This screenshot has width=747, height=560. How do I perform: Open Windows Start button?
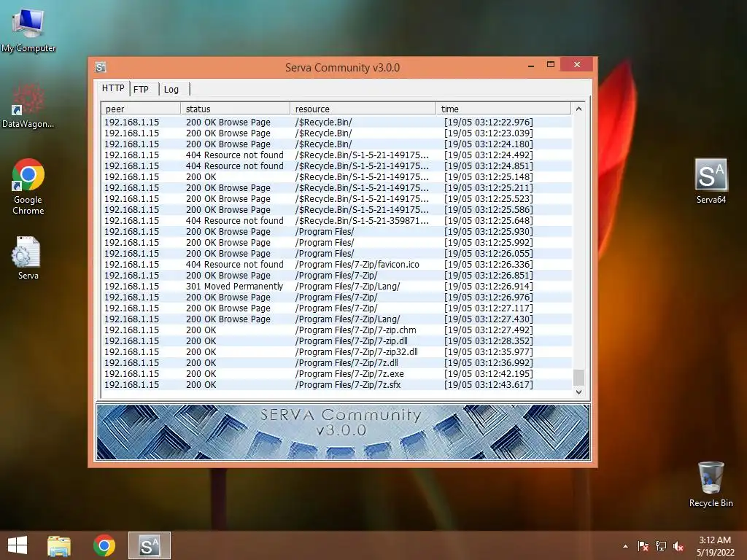(18, 545)
